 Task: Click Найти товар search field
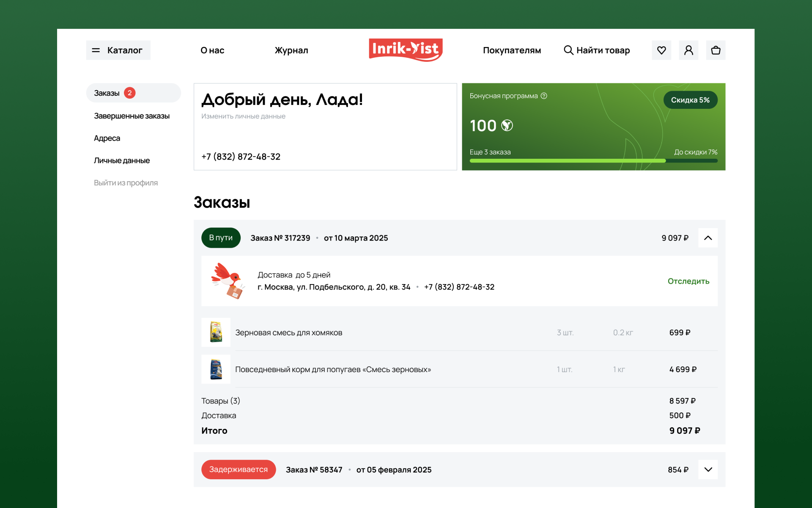pyautogui.click(x=597, y=50)
